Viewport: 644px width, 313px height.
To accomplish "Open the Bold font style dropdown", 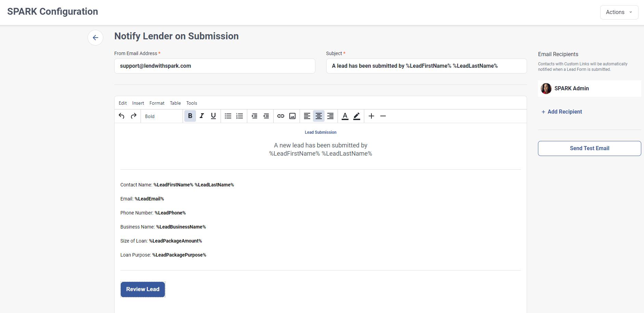I will (162, 116).
